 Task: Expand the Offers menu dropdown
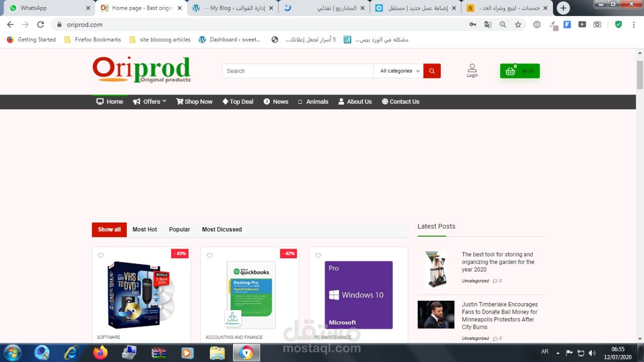pos(149,102)
